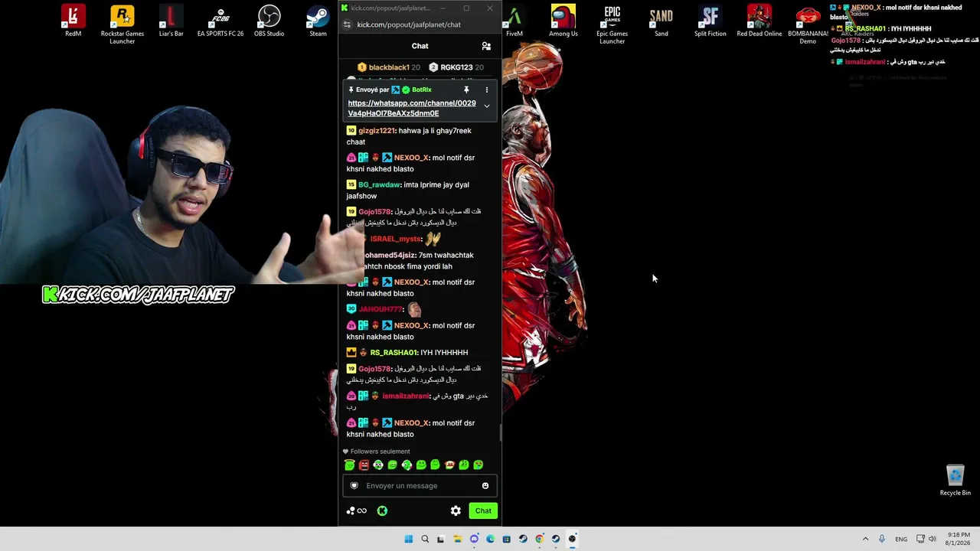Click the green Kick K icon
The image size is (980, 551).
click(x=382, y=510)
